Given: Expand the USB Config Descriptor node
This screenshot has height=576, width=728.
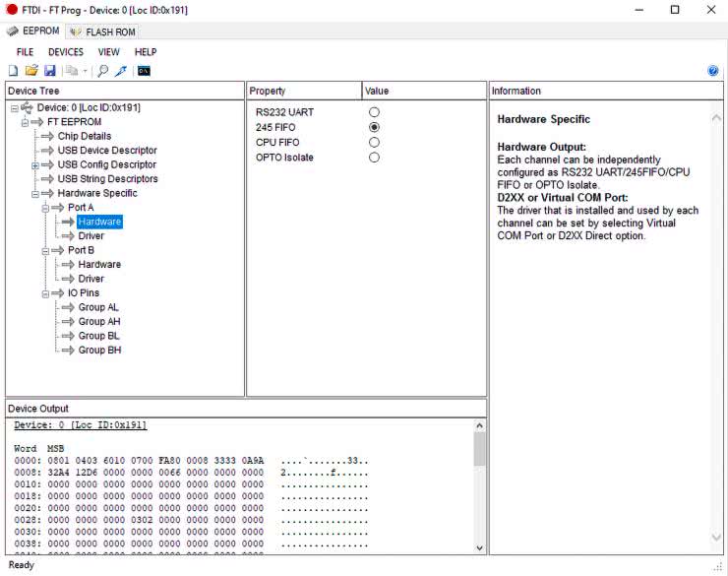Looking at the screenshot, I should 35,165.
